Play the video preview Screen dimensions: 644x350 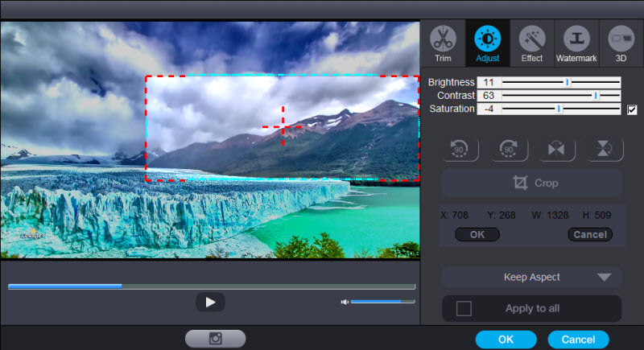coord(210,302)
